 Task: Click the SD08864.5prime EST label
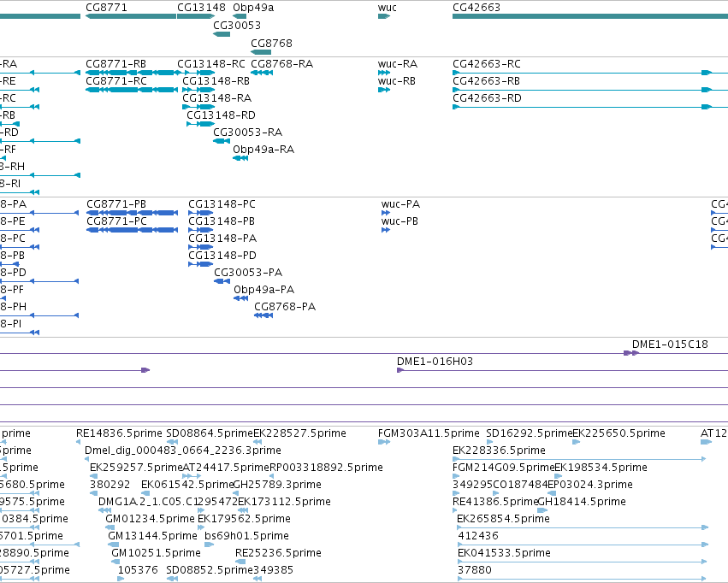[210, 433]
